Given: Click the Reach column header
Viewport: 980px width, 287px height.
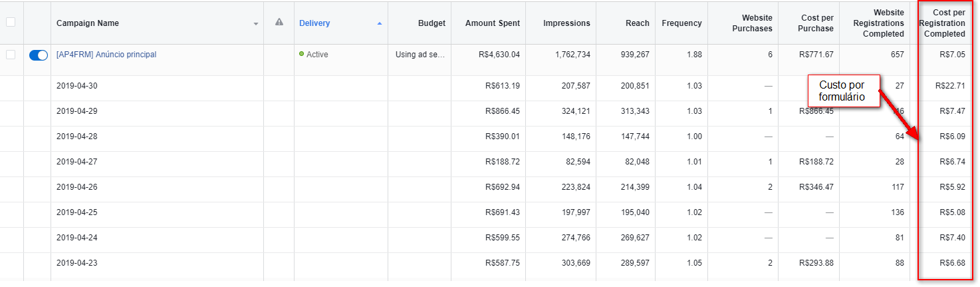Looking at the screenshot, I should click(637, 23).
